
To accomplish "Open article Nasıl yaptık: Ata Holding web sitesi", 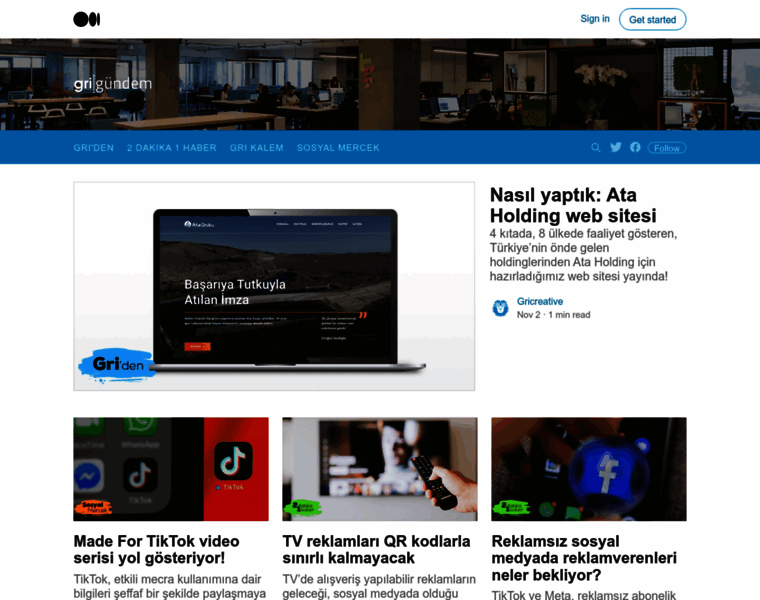I will click(573, 205).
